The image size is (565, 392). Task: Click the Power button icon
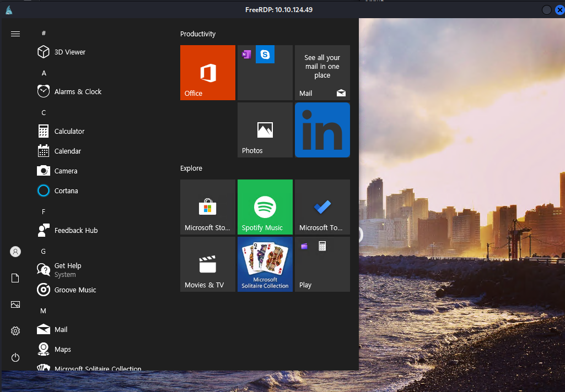click(x=15, y=357)
